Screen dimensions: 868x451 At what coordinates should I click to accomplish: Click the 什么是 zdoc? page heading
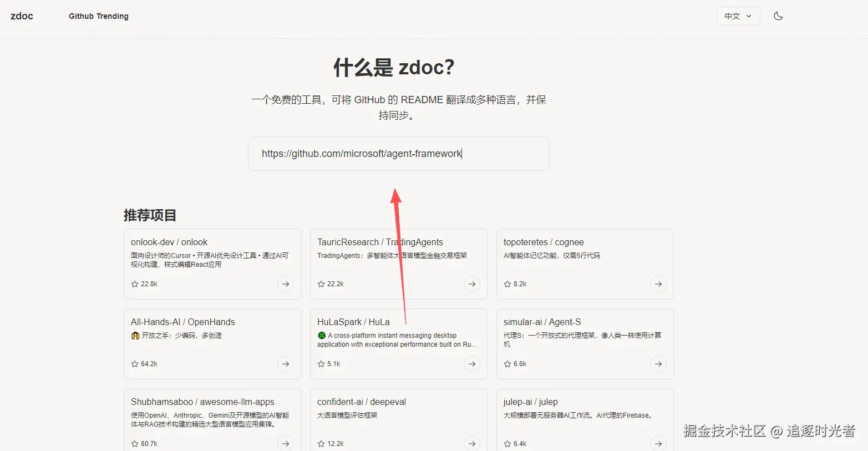[394, 68]
